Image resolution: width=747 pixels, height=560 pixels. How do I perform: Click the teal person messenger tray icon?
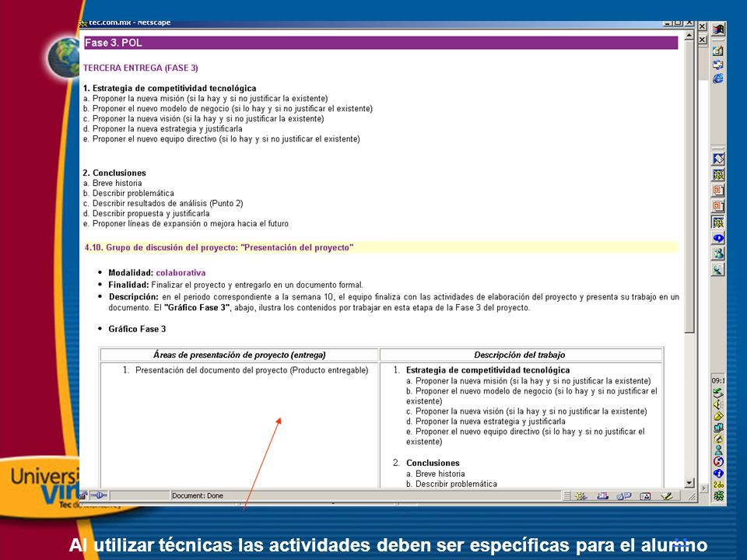point(718,450)
